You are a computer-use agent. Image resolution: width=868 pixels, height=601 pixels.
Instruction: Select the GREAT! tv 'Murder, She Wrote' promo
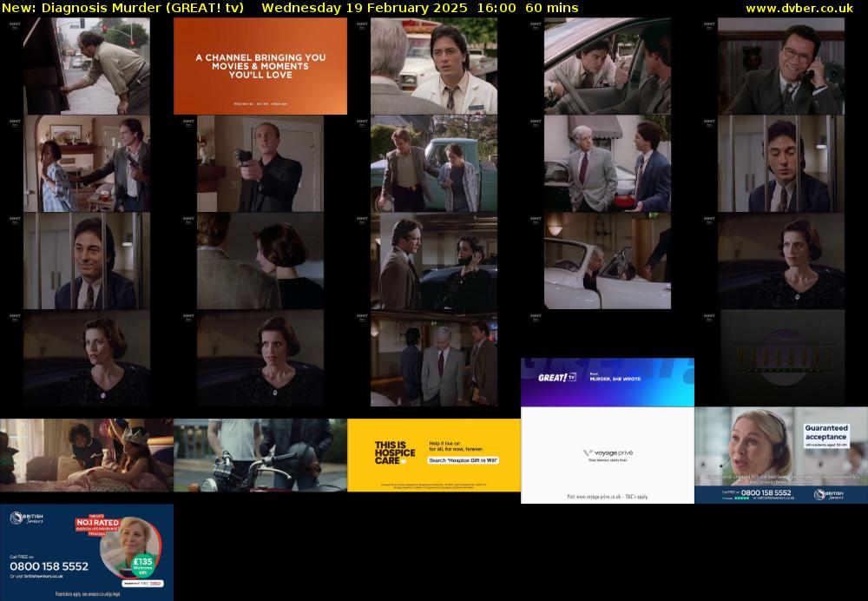click(x=608, y=382)
